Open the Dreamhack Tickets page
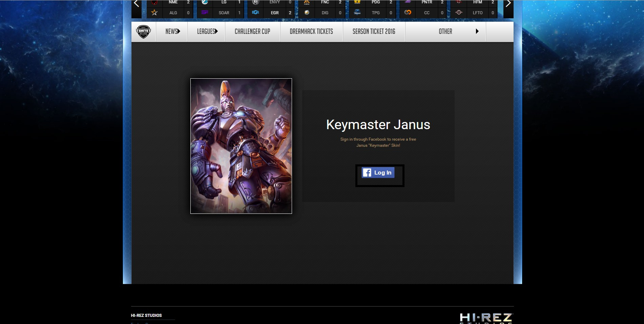This screenshot has height=324, width=644. (x=311, y=32)
